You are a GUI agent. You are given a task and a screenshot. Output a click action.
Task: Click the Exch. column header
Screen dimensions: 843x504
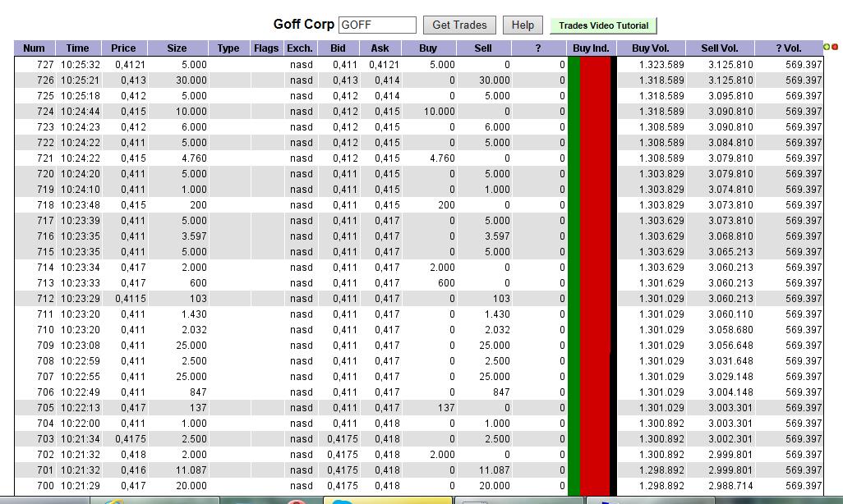[300, 48]
